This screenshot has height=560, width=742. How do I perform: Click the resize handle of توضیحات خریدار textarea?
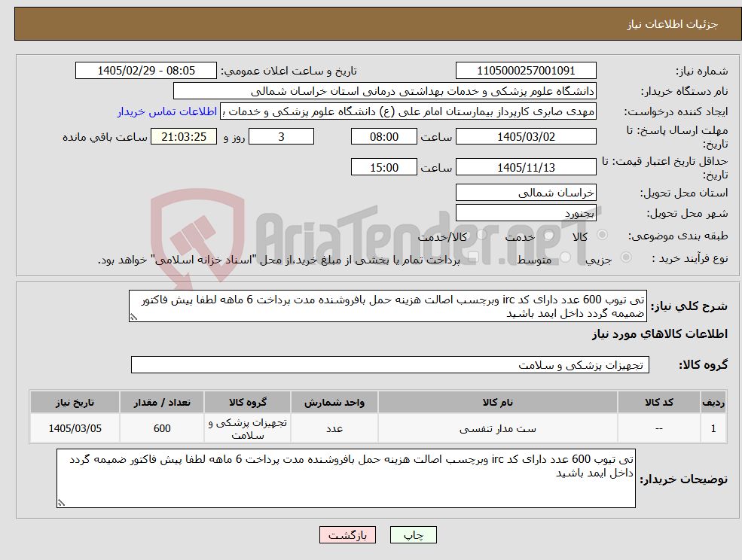[x=60, y=504]
